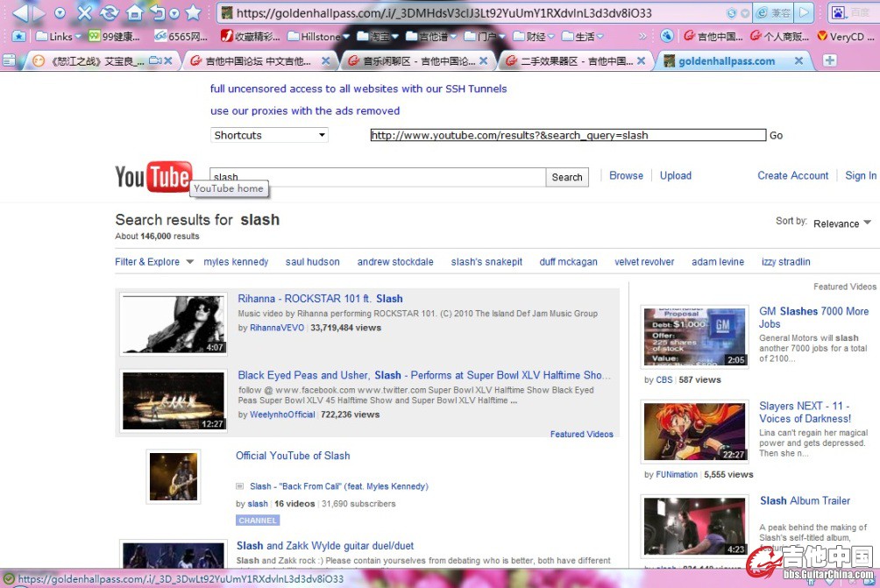Open the Browse link in the YouTube header
The image size is (880, 588).
click(627, 175)
